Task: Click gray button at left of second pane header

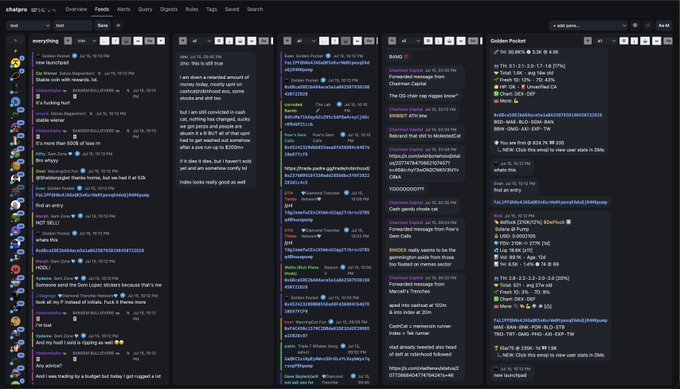Action: point(183,41)
